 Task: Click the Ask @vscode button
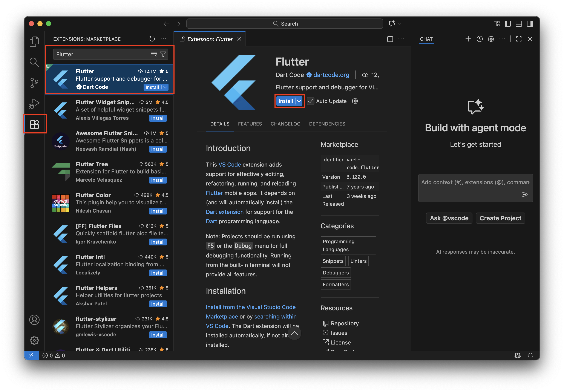[449, 218]
